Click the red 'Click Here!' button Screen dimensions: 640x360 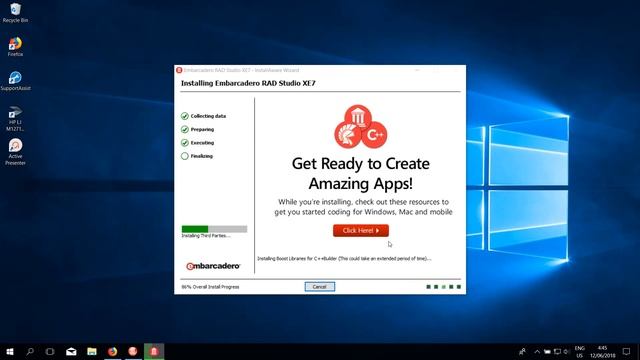point(361,231)
